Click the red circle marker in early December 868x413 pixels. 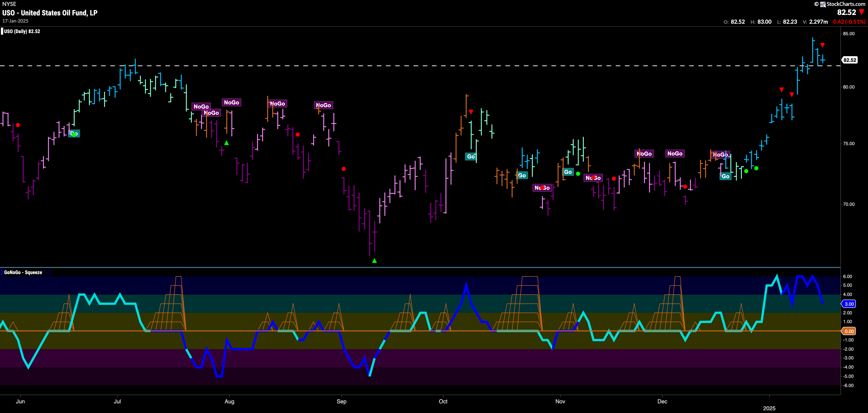pyautogui.click(x=685, y=187)
